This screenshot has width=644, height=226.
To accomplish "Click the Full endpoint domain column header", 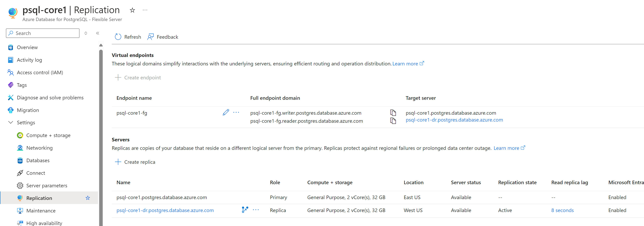I will (x=275, y=98).
